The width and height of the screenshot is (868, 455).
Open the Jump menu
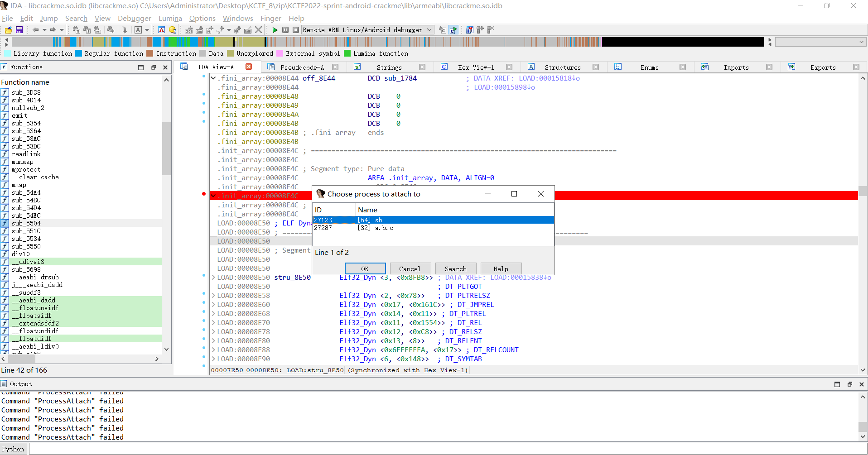point(49,19)
